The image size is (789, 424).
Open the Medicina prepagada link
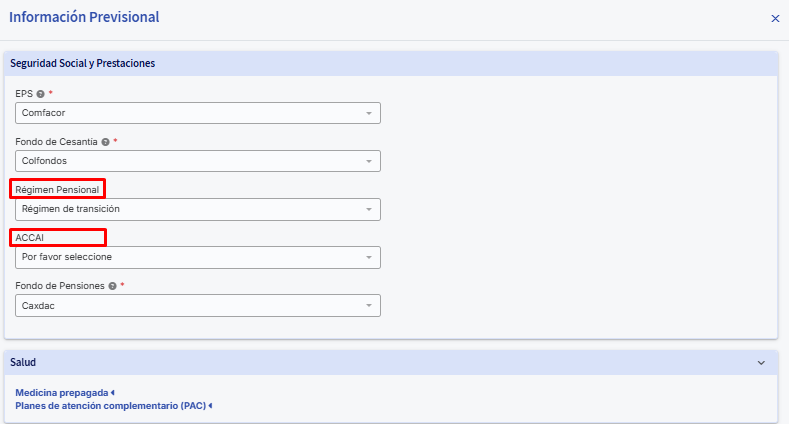point(62,392)
